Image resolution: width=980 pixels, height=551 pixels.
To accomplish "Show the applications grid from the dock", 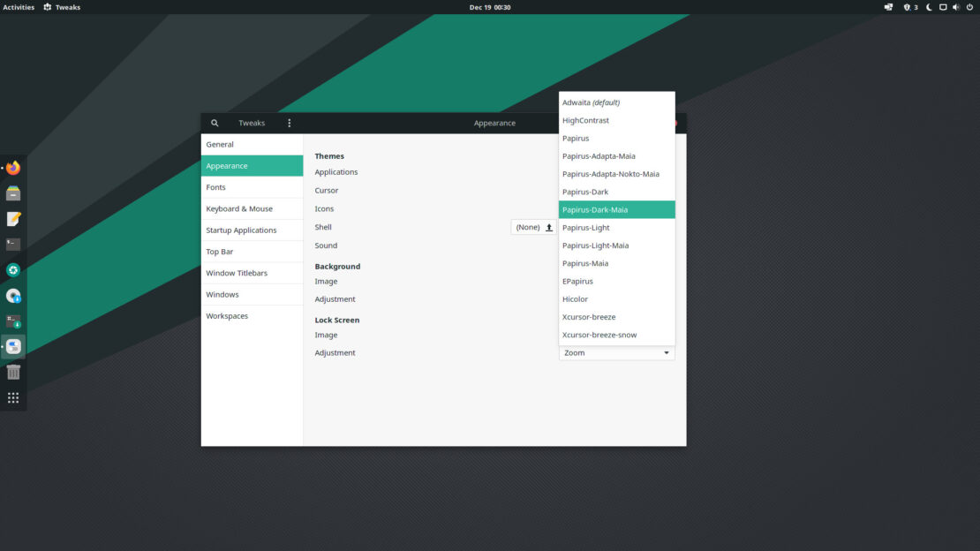I will click(12, 397).
